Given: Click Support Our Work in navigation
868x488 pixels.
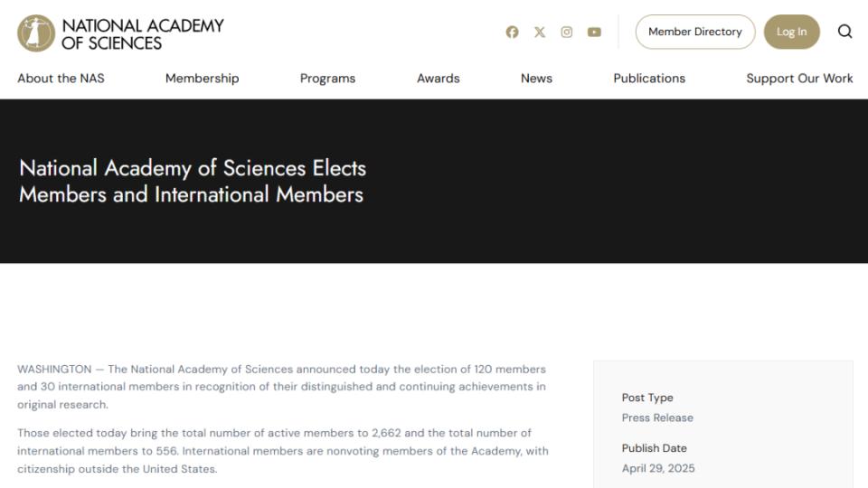Looking at the screenshot, I should 799,79.
